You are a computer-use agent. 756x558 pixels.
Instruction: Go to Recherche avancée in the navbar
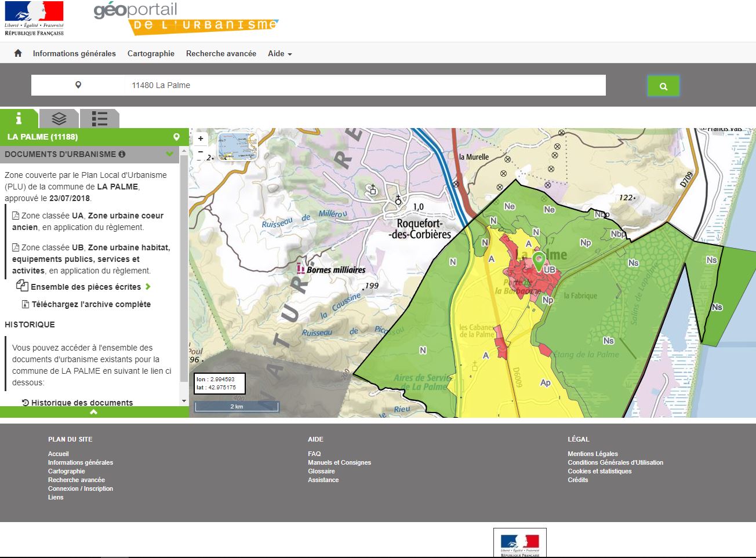pos(221,53)
